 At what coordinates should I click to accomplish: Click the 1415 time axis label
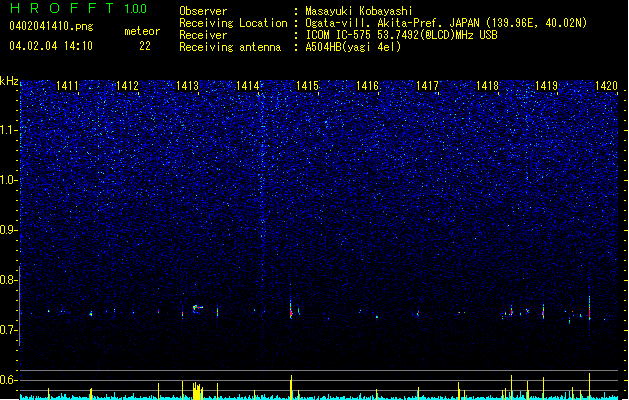[x=307, y=86]
